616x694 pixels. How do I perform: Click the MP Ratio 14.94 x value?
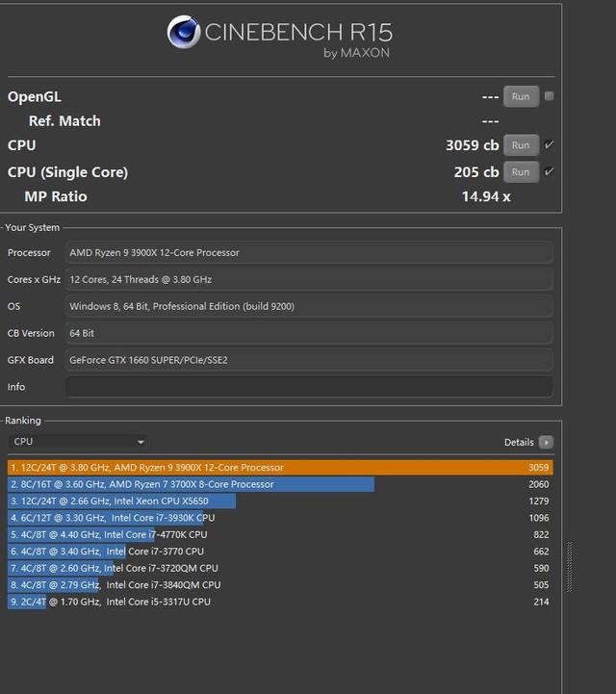[486, 196]
